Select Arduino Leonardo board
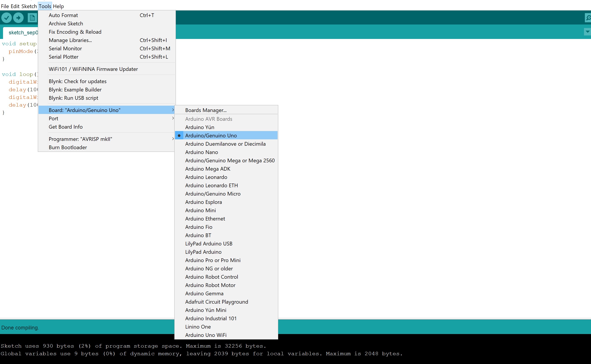The image size is (591, 364). pyautogui.click(x=226, y=177)
